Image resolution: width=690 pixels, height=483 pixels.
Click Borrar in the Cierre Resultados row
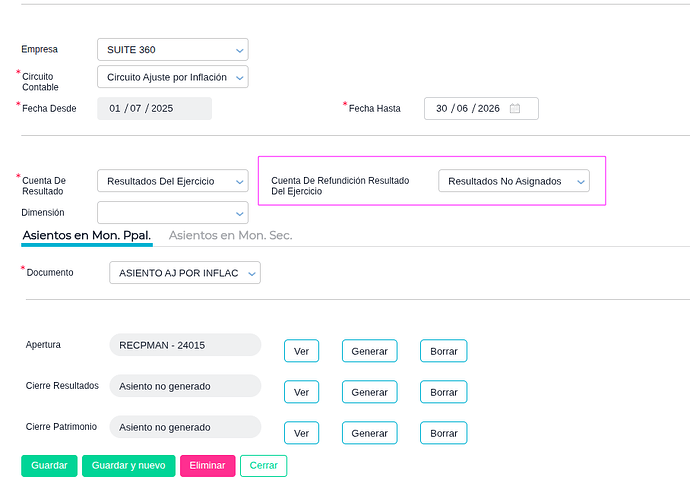click(x=444, y=392)
